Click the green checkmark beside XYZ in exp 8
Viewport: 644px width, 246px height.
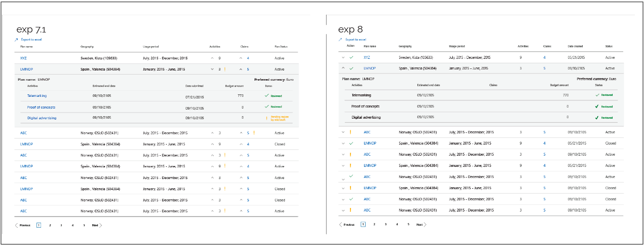351,58
